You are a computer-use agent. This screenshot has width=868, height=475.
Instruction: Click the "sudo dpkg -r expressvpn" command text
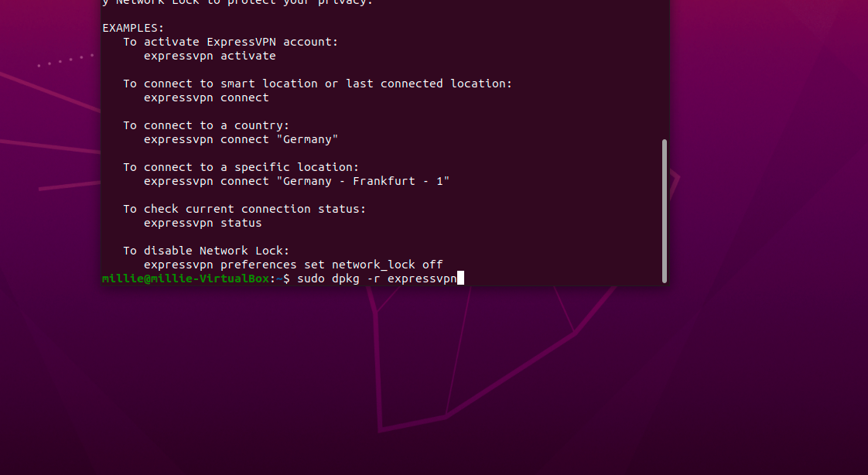pos(377,279)
